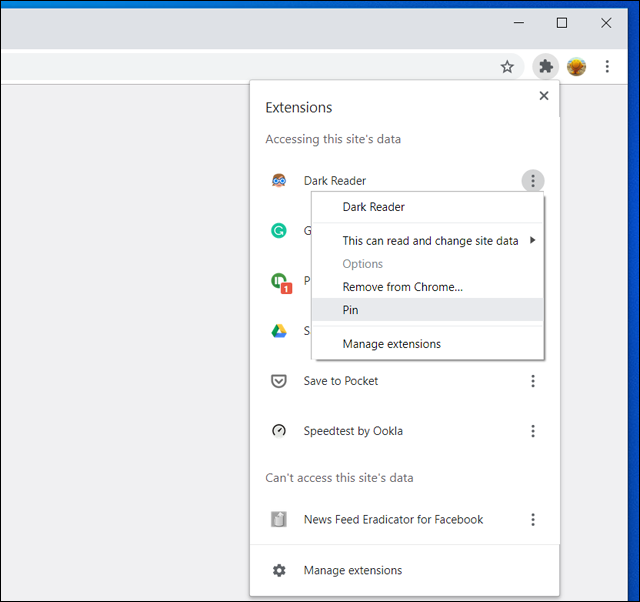Close the Extensions popup panel
Screen dimensions: 640x602
coord(544,96)
